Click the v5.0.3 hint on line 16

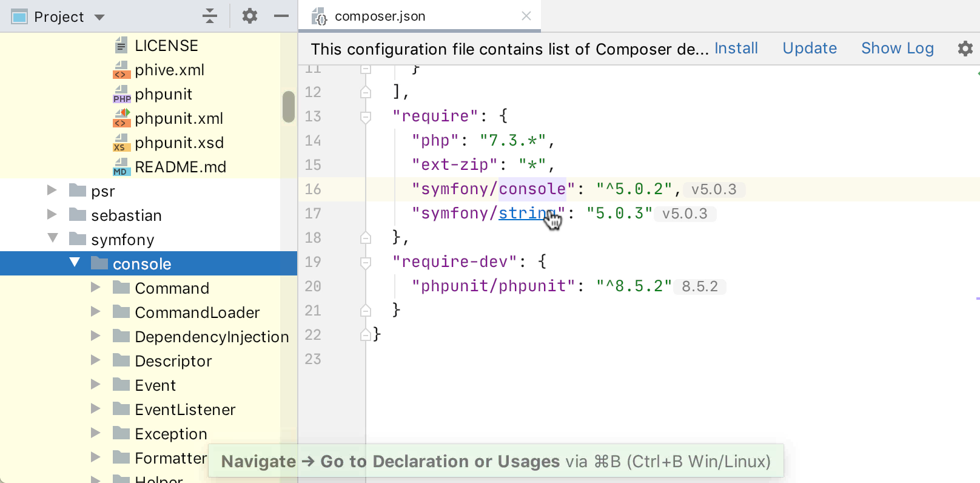click(x=714, y=189)
